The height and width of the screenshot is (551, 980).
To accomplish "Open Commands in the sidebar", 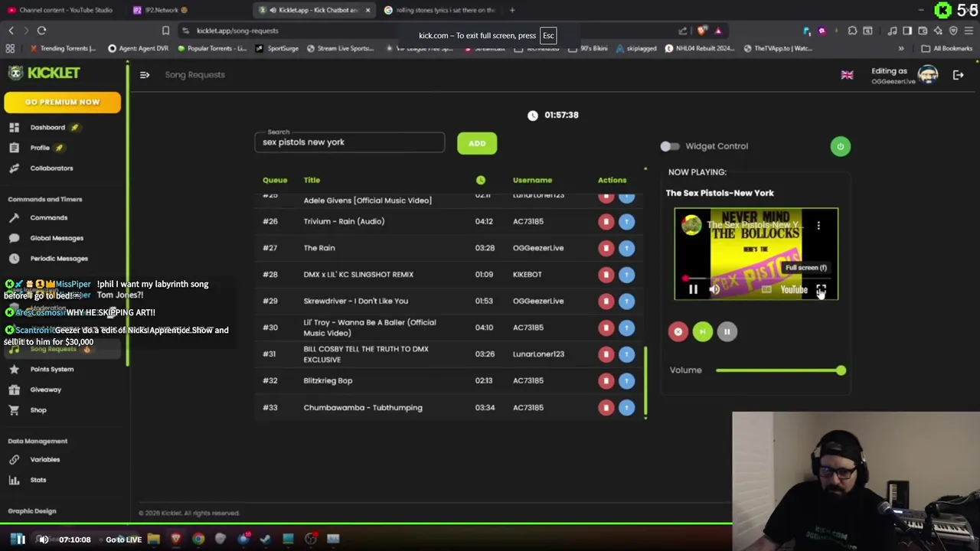I will point(48,217).
